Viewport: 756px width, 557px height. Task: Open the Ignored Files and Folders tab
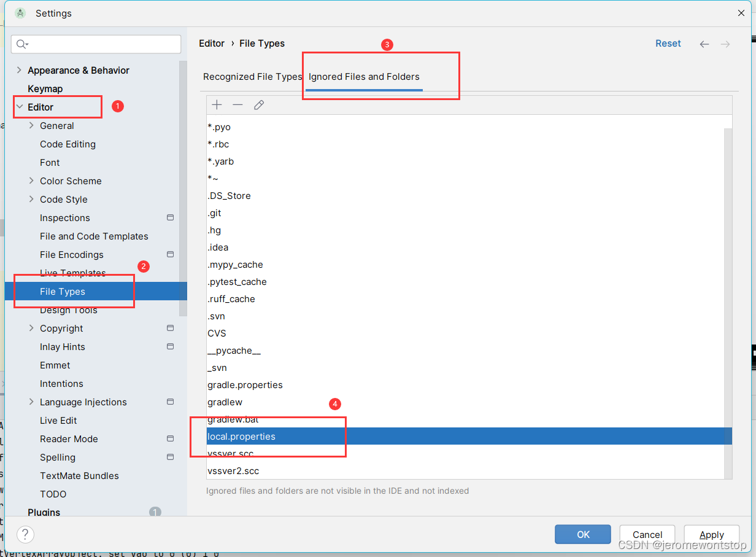click(x=363, y=76)
